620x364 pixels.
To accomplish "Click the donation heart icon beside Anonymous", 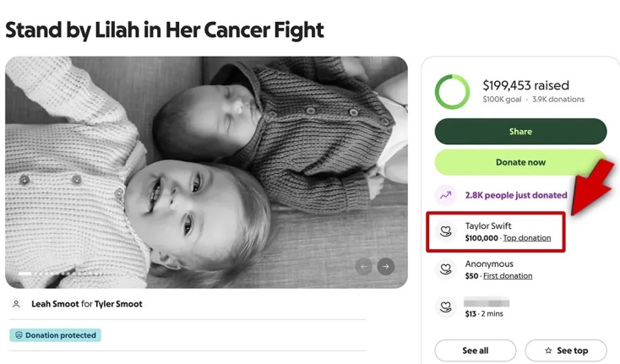I will click(x=446, y=270).
